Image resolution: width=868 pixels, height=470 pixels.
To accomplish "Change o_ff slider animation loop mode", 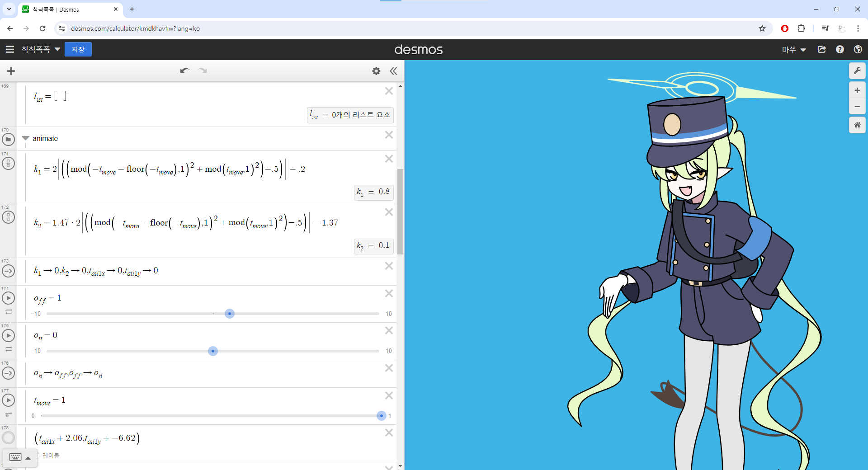I will point(9,312).
